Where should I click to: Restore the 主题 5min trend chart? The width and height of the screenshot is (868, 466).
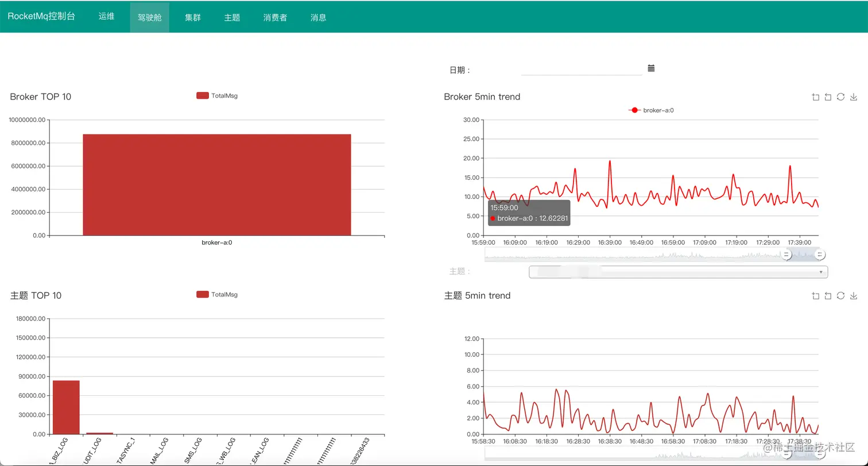pyautogui.click(x=840, y=296)
